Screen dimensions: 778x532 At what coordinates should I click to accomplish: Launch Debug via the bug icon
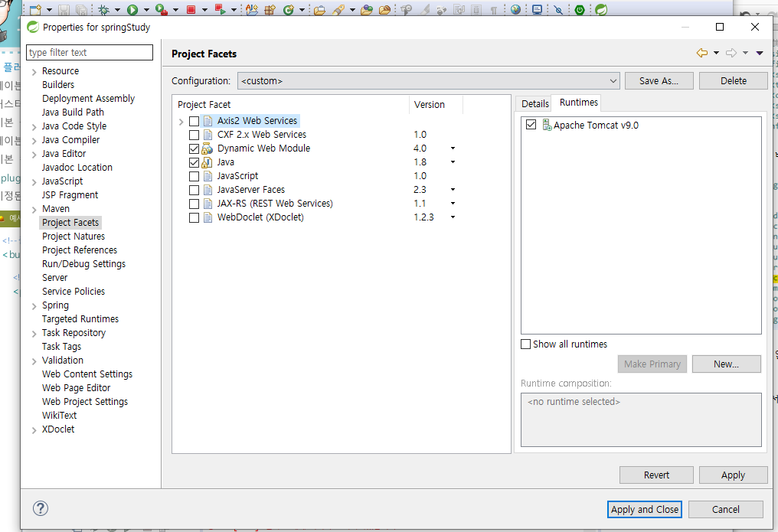[x=104, y=9]
